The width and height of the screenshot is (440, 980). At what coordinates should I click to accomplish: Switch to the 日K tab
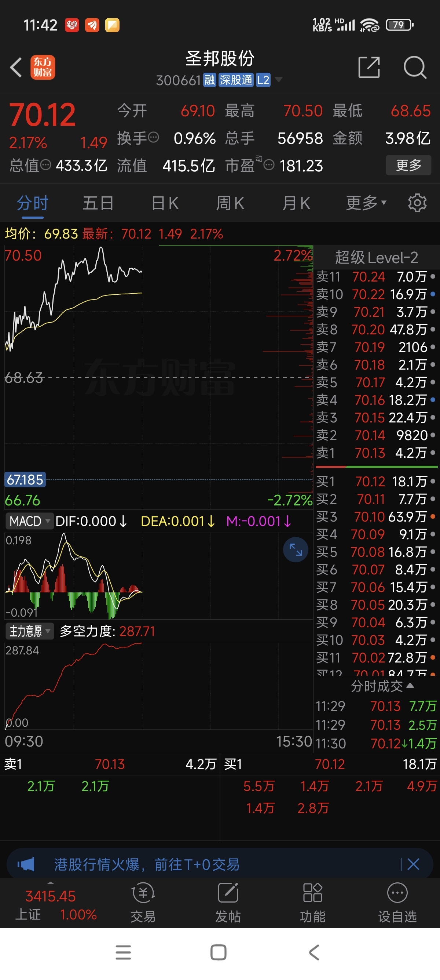[x=165, y=203]
